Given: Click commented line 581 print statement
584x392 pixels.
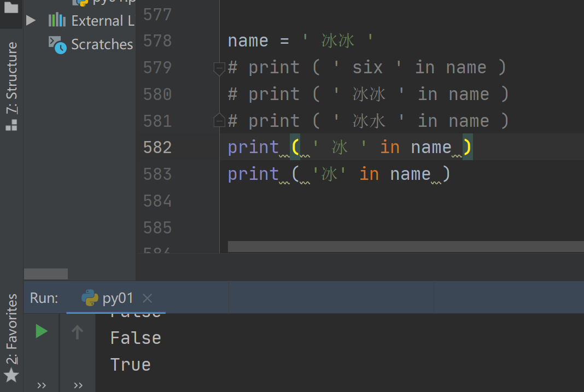Looking at the screenshot, I should pyautogui.click(x=368, y=121).
